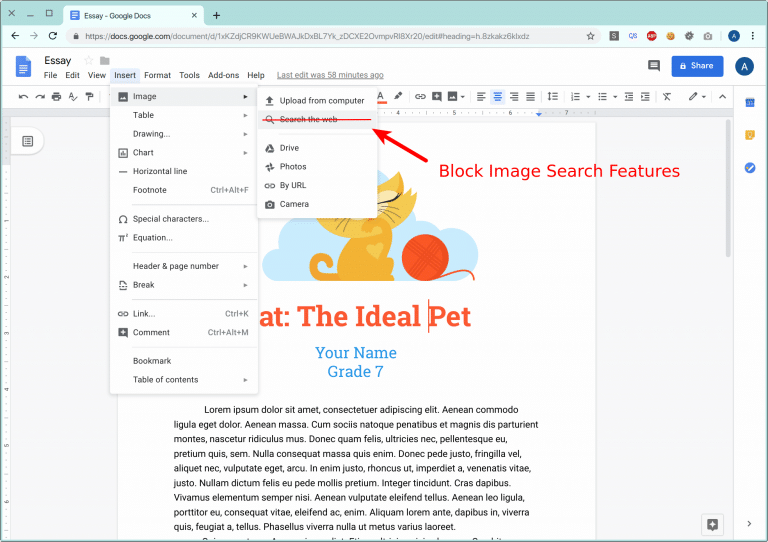768x542 pixels.
Task: Open the Insert image toolbar dropdown arrow
Action: click(x=462, y=97)
